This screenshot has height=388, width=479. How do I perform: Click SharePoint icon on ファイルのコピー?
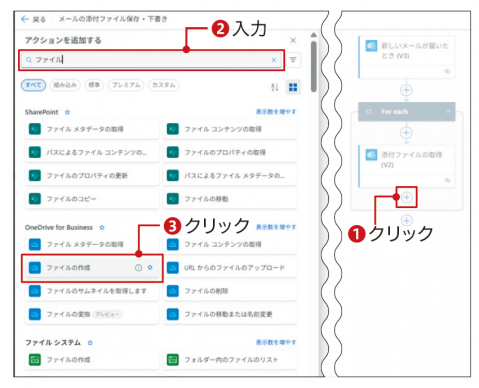[35, 199]
